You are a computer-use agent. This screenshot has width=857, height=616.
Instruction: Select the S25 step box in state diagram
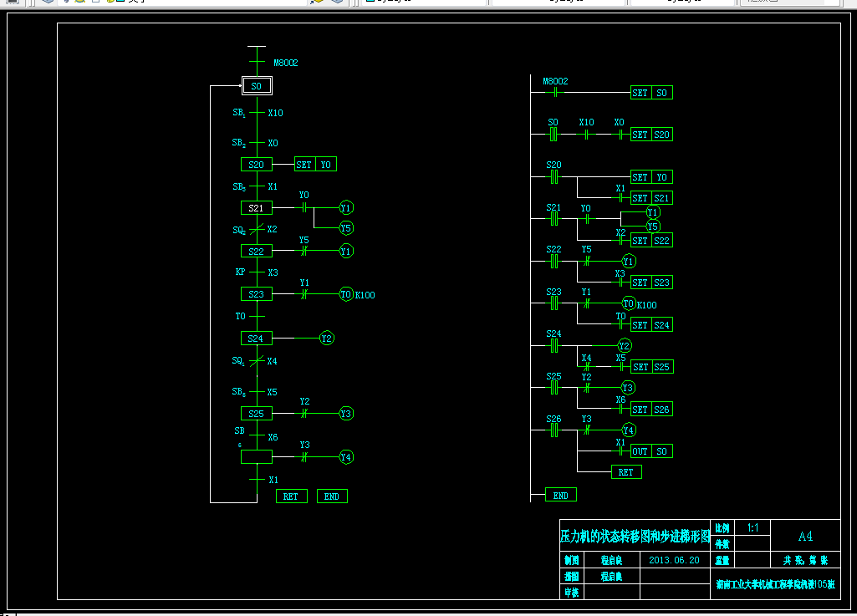click(257, 414)
